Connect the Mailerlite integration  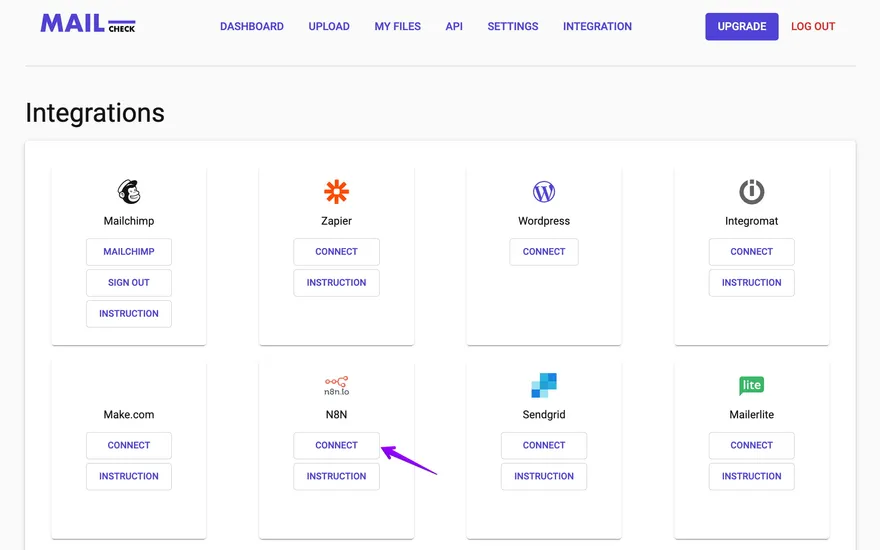point(751,445)
